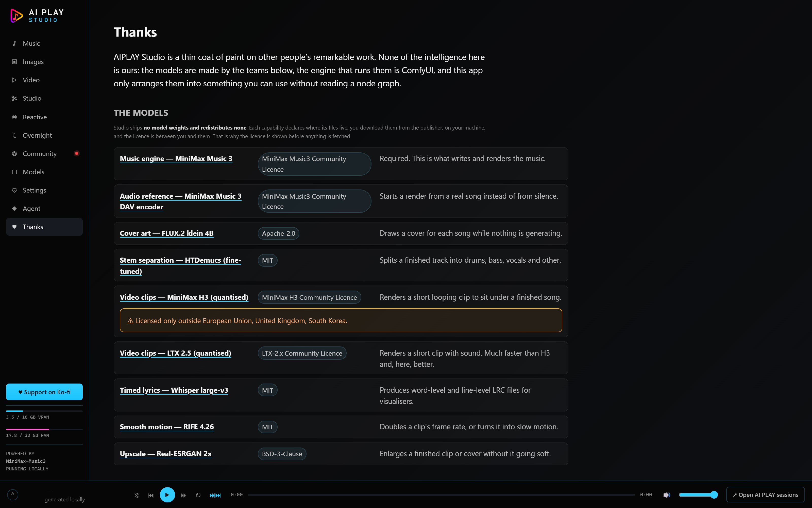Click Support on Ko-fi button
The image size is (812, 508).
[44, 392]
